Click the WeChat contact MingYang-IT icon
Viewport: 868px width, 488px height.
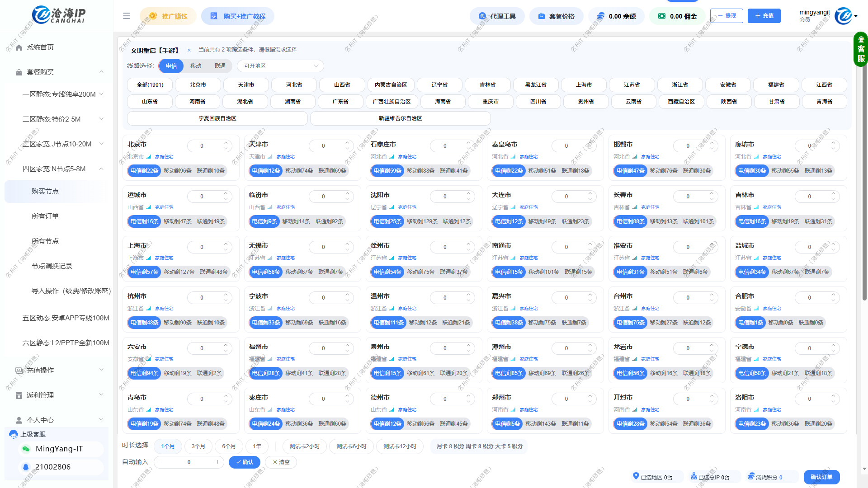click(x=26, y=449)
